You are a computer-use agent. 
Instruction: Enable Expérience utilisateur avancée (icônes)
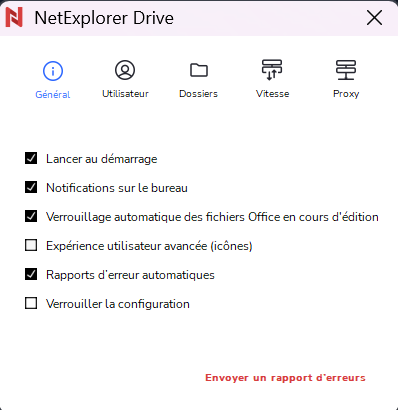pos(31,245)
